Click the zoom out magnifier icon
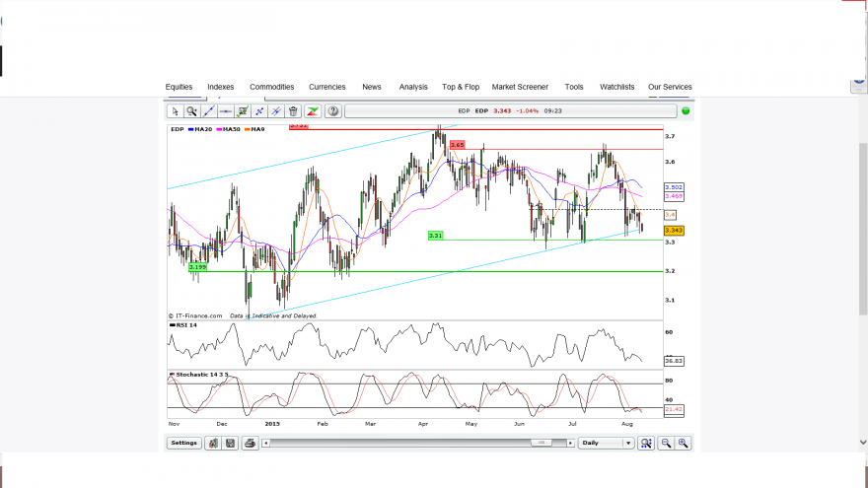Viewport: 868px width, 488px height. 666,444
